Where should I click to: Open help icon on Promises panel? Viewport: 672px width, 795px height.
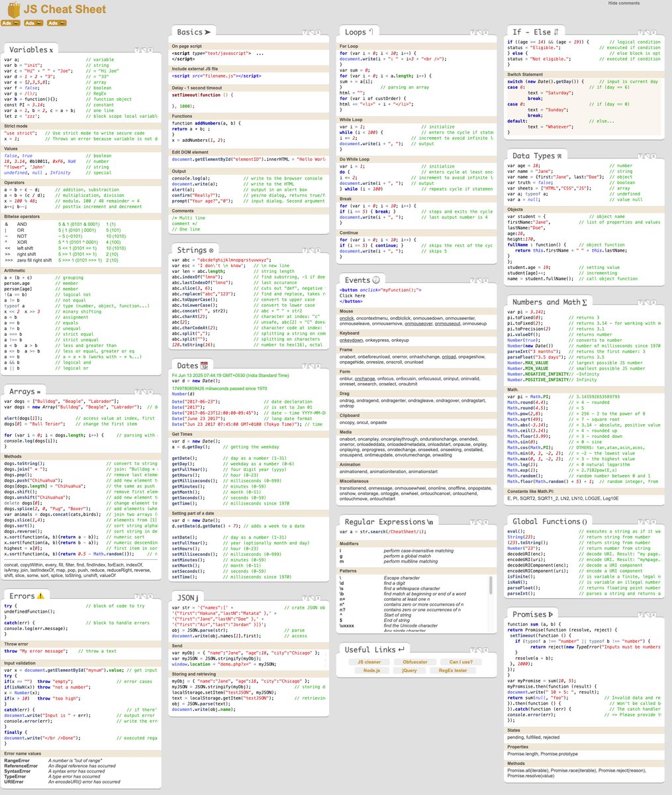(x=639, y=614)
